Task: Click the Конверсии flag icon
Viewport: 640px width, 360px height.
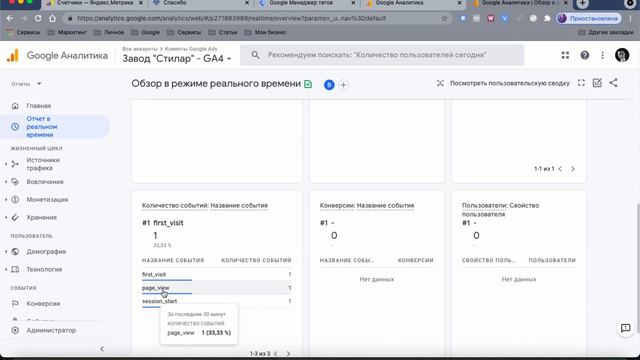Action: pyautogui.click(x=15, y=304)
